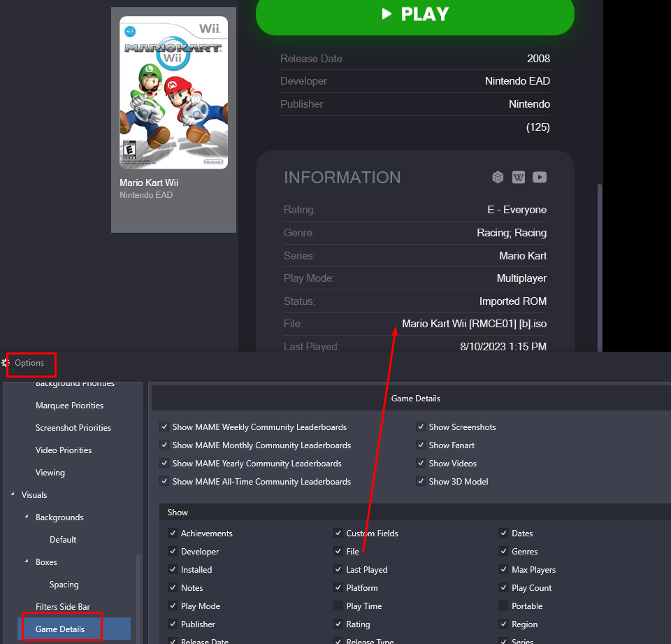Screen dimensions: 671x644
Task: Uncheck the File checkbox
Action: 338,551
